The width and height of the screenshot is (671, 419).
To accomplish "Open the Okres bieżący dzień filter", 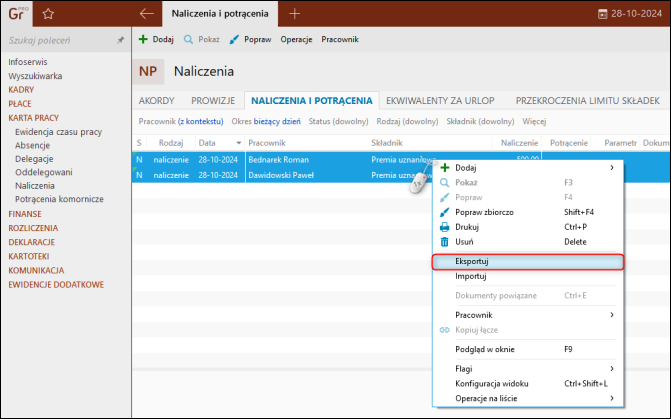I will click(x=266, y=122).
